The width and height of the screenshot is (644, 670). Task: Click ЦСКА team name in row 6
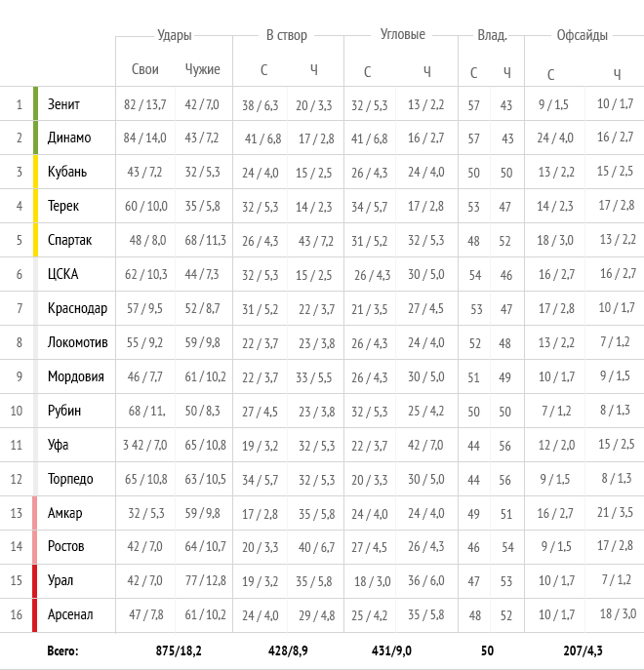click(x=62, y=274)
